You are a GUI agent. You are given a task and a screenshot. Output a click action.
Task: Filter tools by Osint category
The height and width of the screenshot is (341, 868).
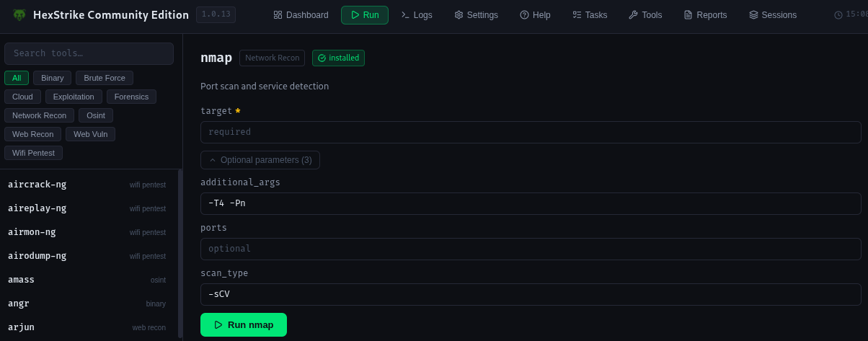96,115
